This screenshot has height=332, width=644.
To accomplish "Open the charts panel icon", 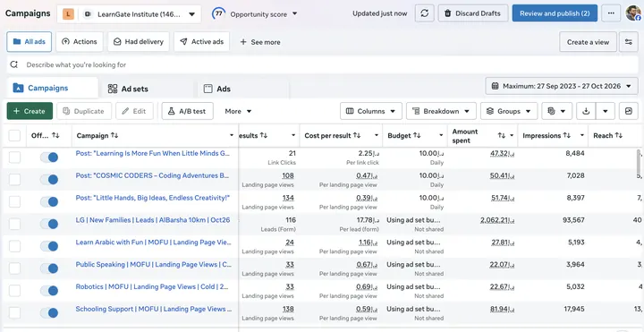I will (x=629, y=111).
